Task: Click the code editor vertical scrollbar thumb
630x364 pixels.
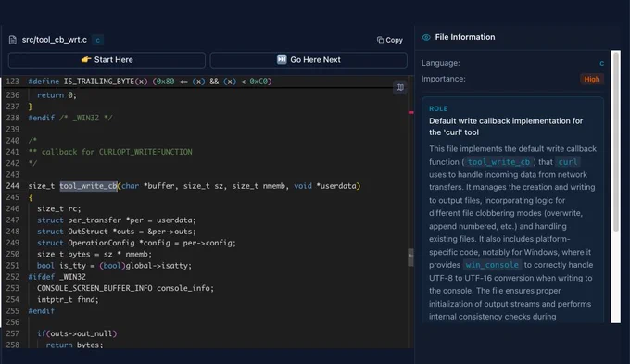Action: pos(410,257)
